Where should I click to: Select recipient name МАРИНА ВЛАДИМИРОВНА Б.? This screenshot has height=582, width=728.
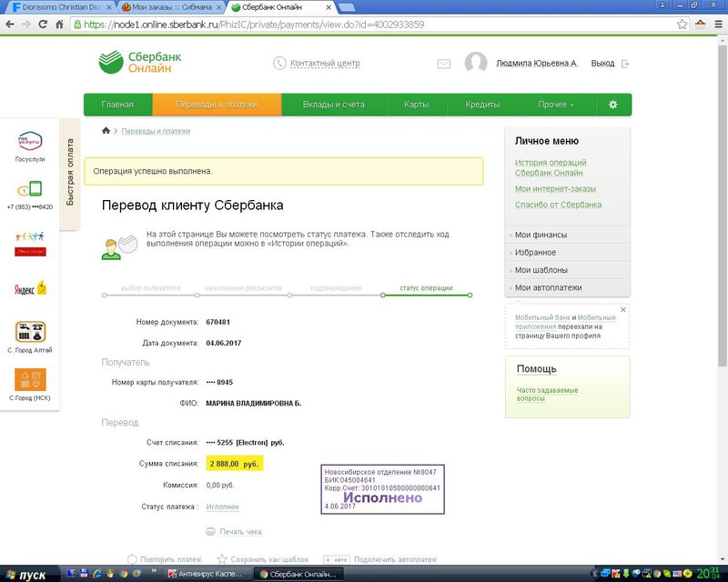click(254, 404)
